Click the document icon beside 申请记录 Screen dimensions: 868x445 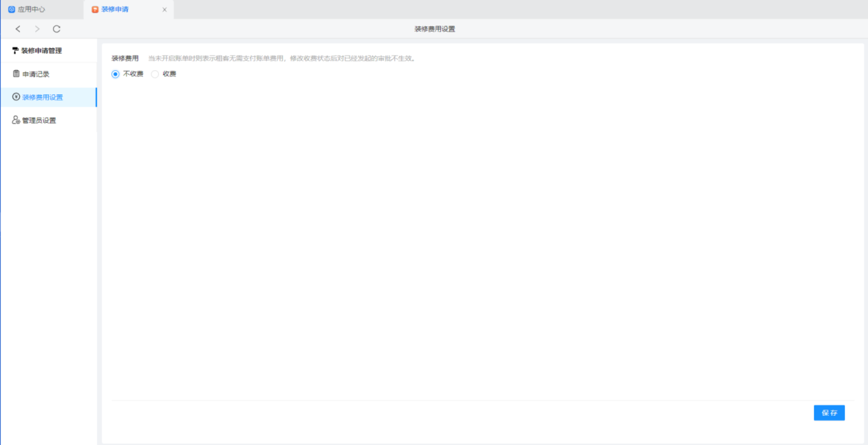(x=16, y=74)
